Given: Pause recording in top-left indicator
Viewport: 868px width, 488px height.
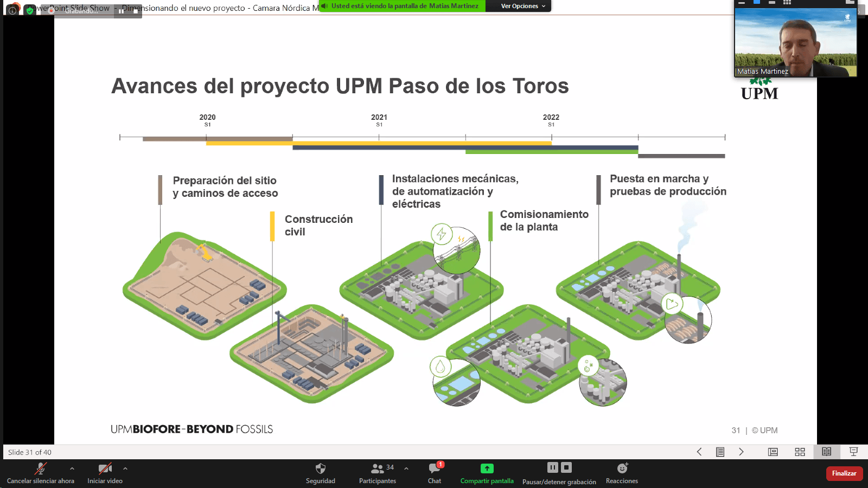Looking at the screenshot, I should coord(121,11).
